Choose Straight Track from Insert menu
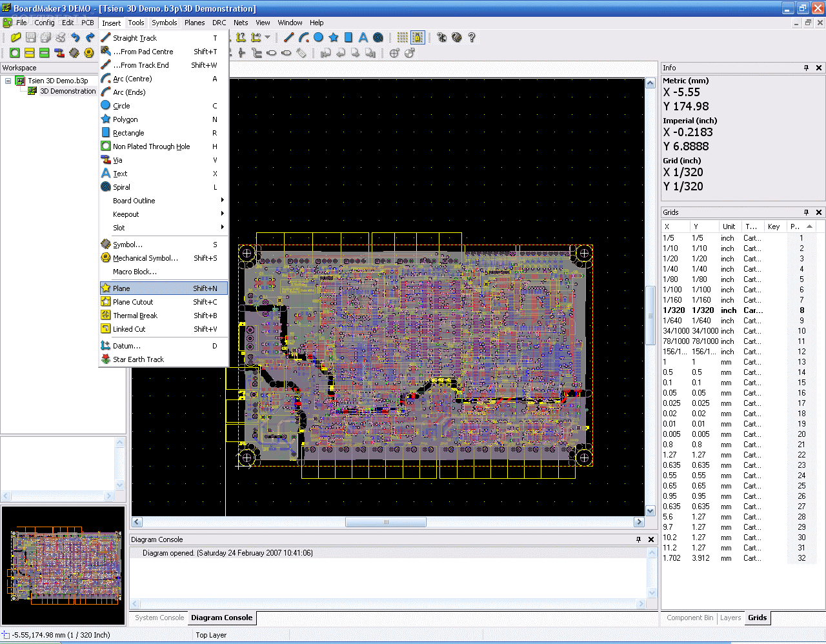This screenshot has height=644, width=826. (x=163, y=38)
